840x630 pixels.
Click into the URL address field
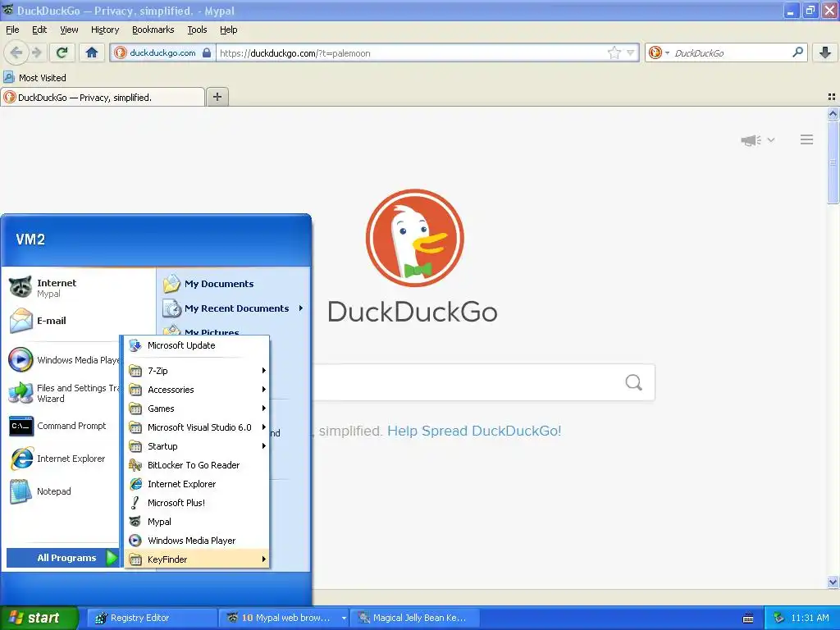pyautogui.click(x=412, y=52)
